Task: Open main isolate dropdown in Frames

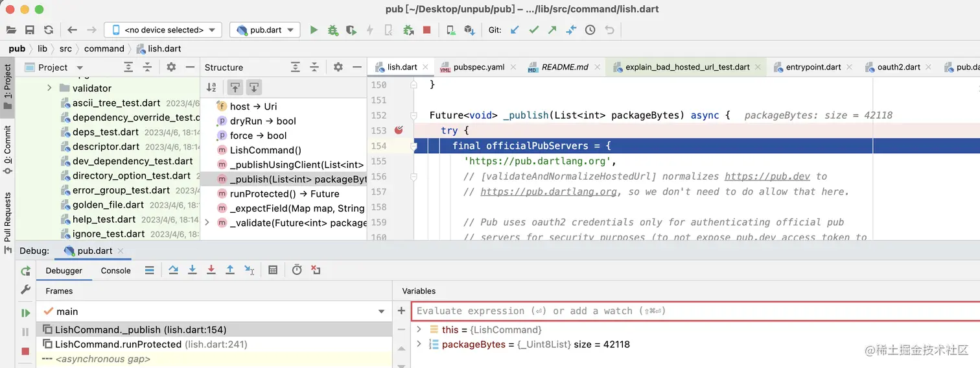Action: tap(382, 312)
